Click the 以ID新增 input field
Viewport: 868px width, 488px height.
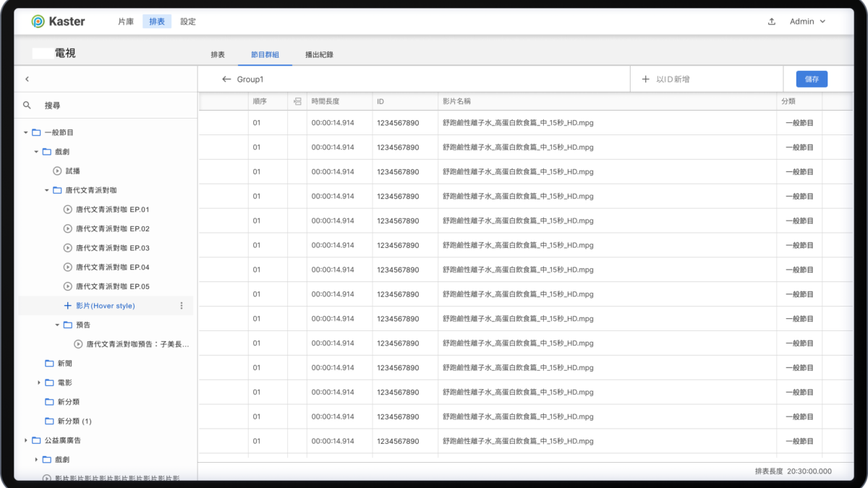(x=709, y=79)
